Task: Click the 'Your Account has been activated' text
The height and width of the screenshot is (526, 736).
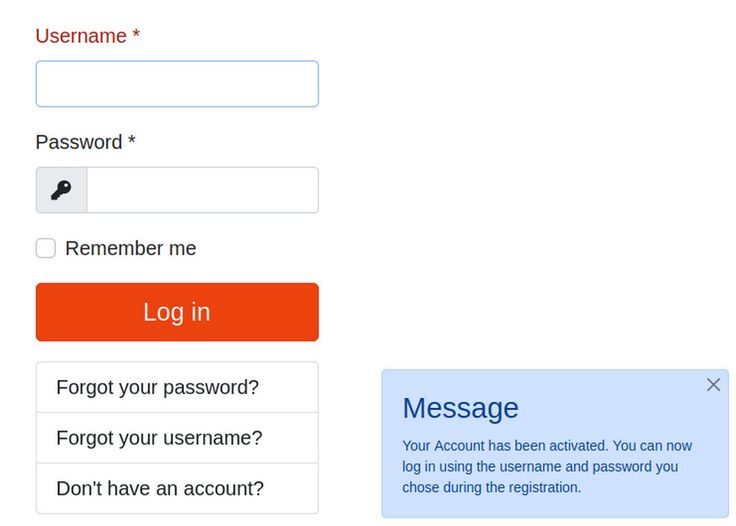Action: pos(504,446)
